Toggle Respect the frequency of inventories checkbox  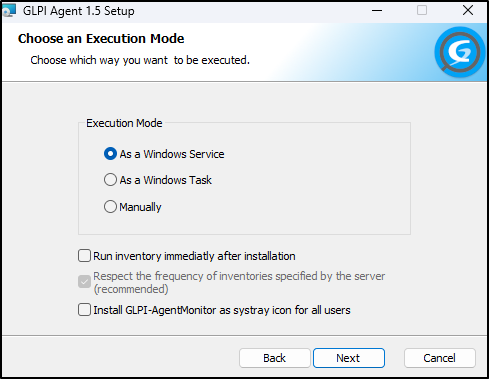(x=84, y=282)
